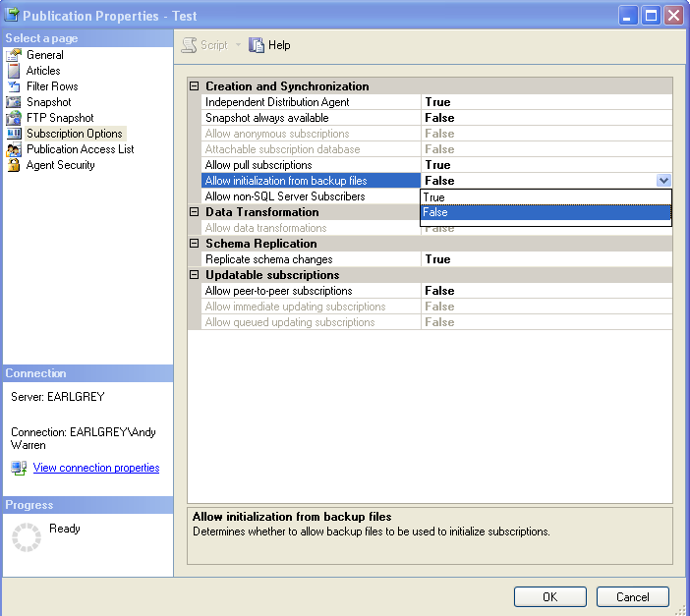Click the Attachable subscription database row
Viewport: 690px width, 616px height.
[x=436, y=149]
